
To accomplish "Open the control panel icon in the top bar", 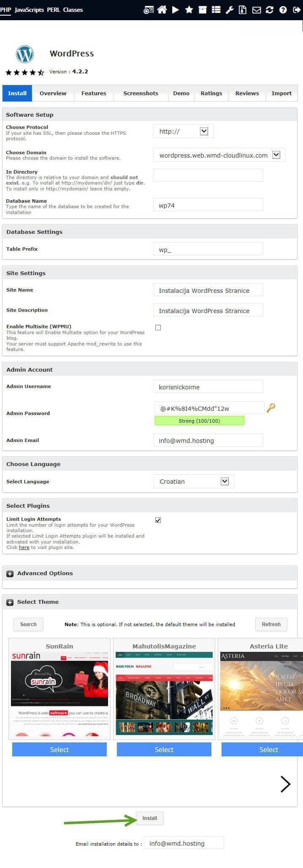I will tap(149, 10).
